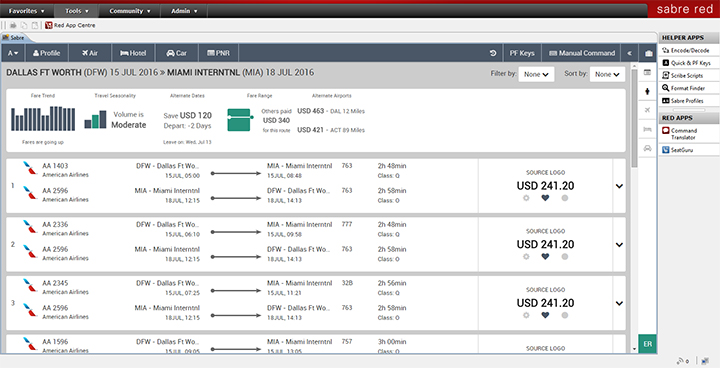This screenshot has width=720, height=368.
Task: Open the Tools menu
Action: [x=76, y=11]
